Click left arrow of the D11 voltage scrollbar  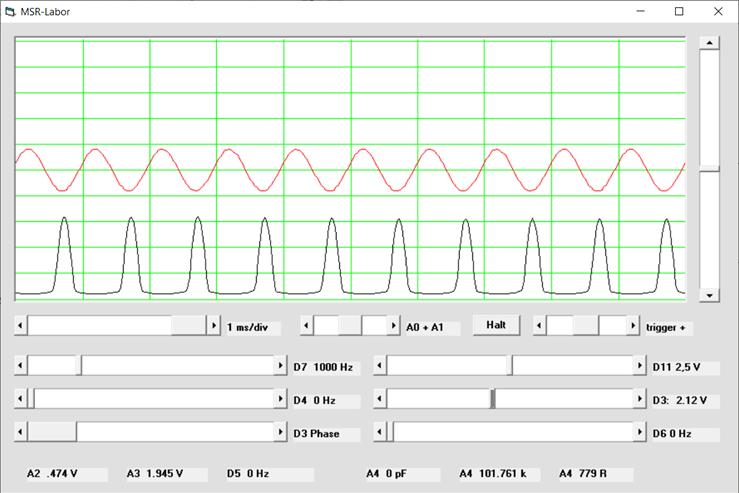coord(380,366)
